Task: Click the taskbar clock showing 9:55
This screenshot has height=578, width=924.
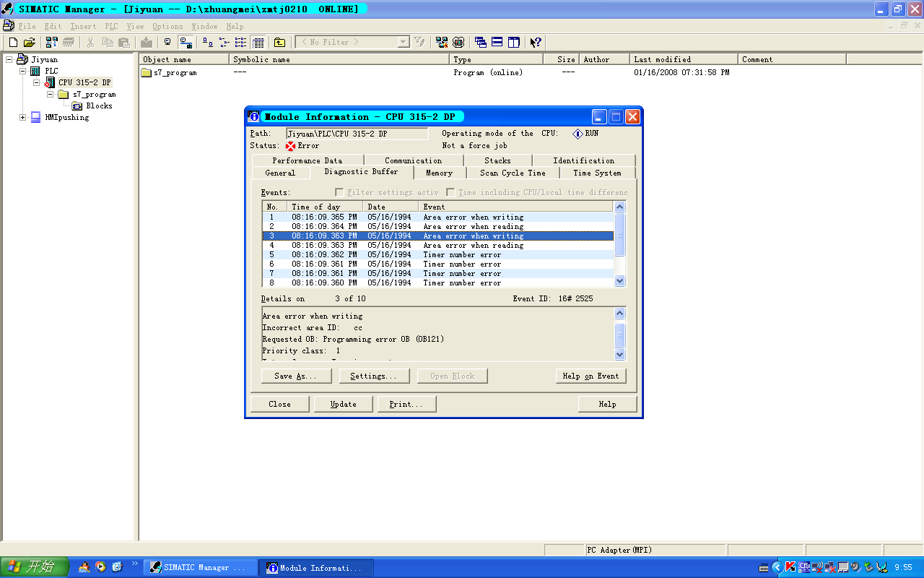Action: 903,568
